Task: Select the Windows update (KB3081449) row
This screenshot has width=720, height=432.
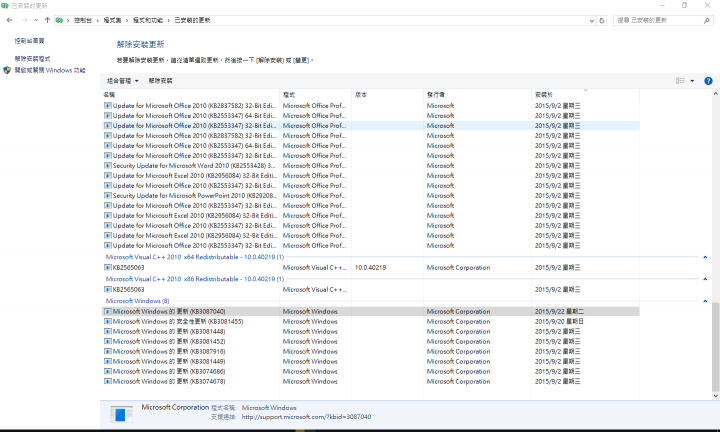Action: 370,361
